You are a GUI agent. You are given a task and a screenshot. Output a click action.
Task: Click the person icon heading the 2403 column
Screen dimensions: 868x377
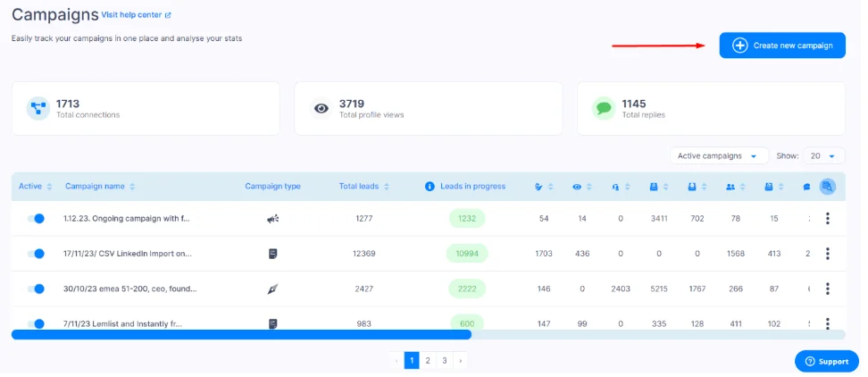coord(615,187)
